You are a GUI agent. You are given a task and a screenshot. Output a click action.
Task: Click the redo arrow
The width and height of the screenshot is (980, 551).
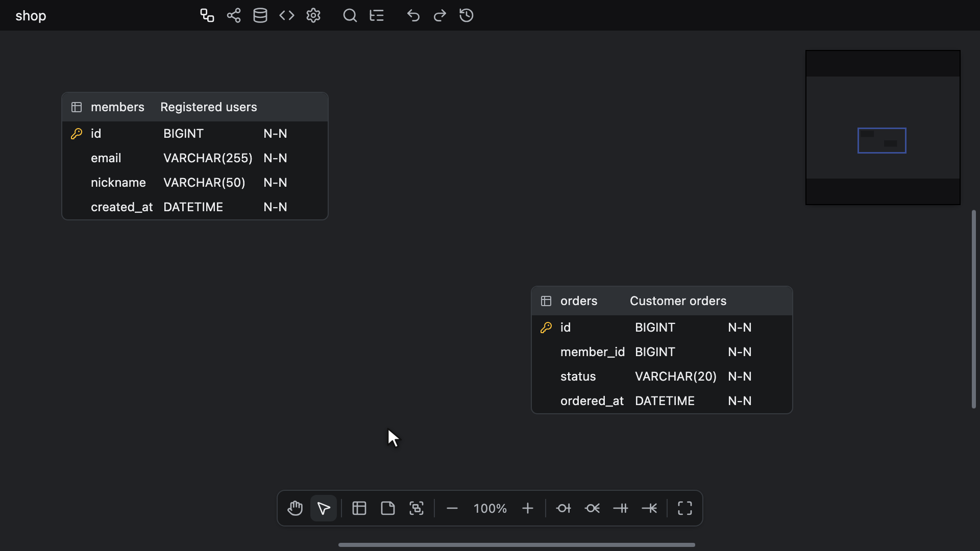coord(440,15)
